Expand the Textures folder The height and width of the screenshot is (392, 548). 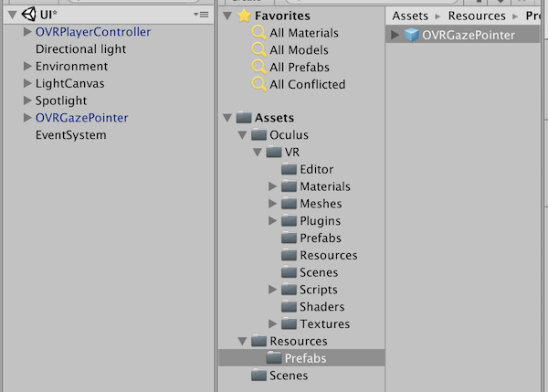point(272,323)
